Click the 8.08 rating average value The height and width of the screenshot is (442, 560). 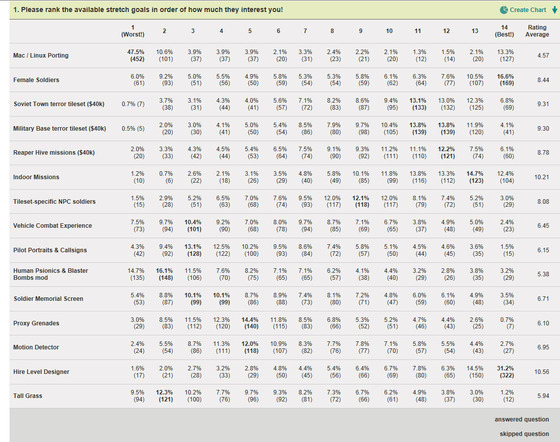543,201
